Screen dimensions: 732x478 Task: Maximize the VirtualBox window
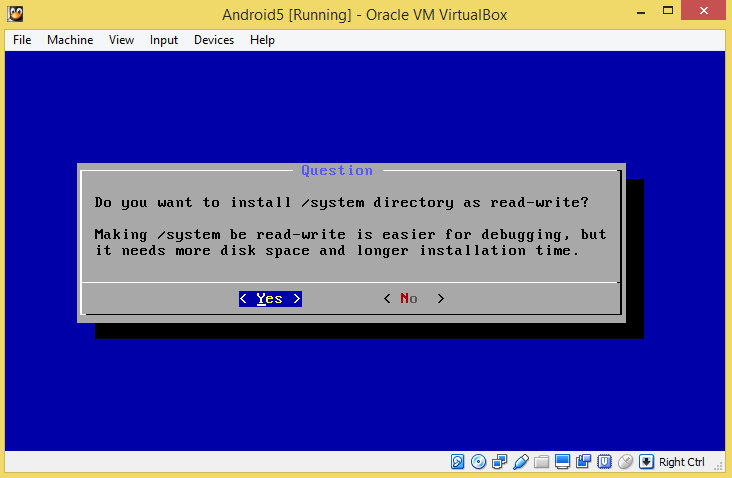[x=668, y=11]
